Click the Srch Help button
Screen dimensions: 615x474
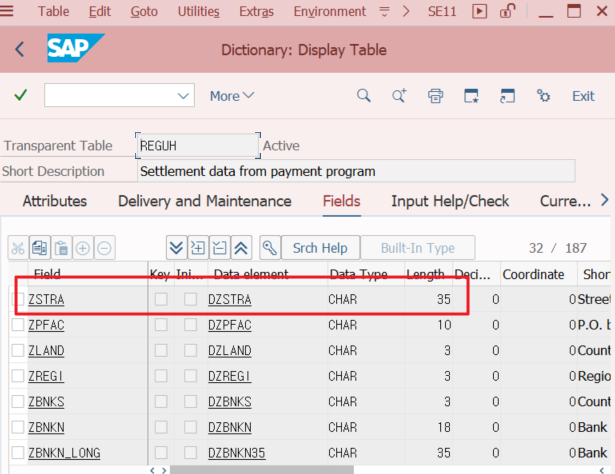(320, 248)
